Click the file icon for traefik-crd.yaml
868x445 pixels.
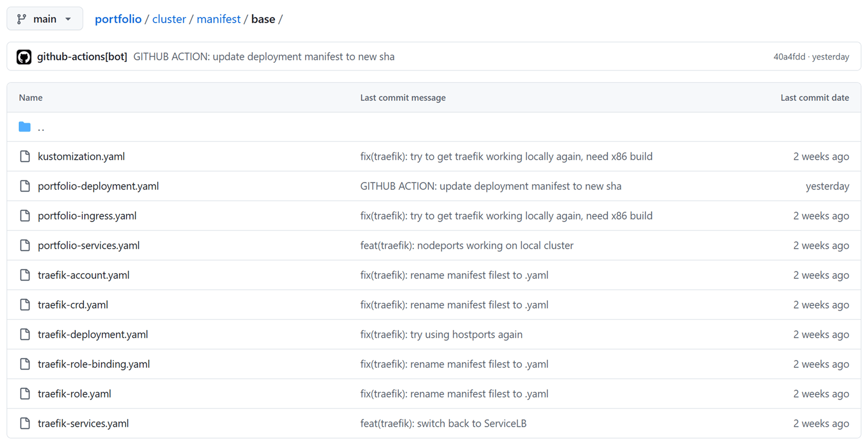pos(25,305)
